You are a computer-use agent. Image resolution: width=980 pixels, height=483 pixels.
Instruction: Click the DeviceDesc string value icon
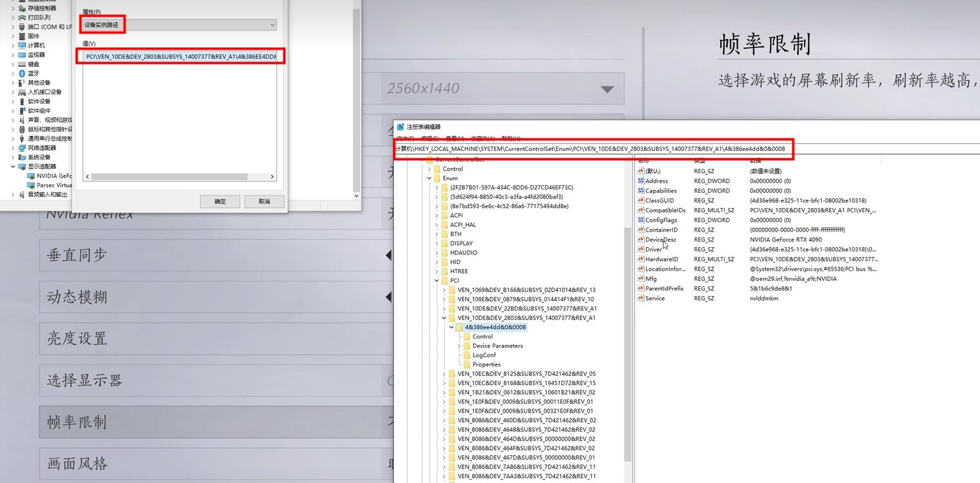[x=641, y=240]
